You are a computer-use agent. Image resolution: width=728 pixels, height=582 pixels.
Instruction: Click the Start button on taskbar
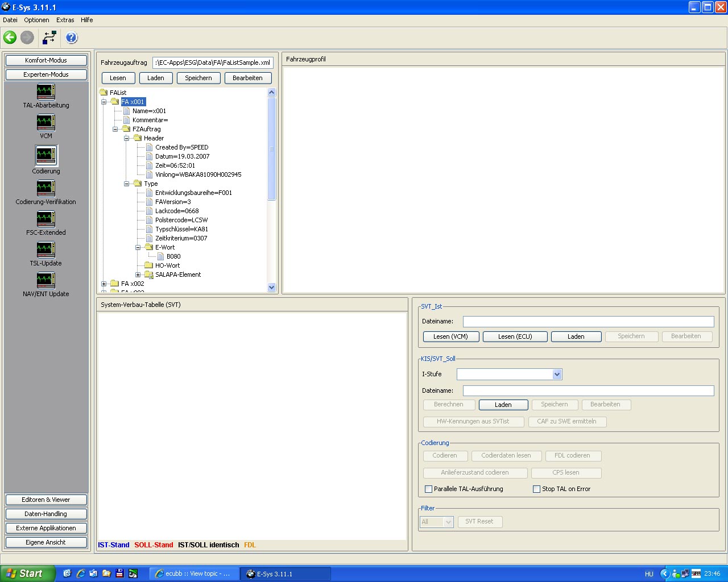pos(27,573)
